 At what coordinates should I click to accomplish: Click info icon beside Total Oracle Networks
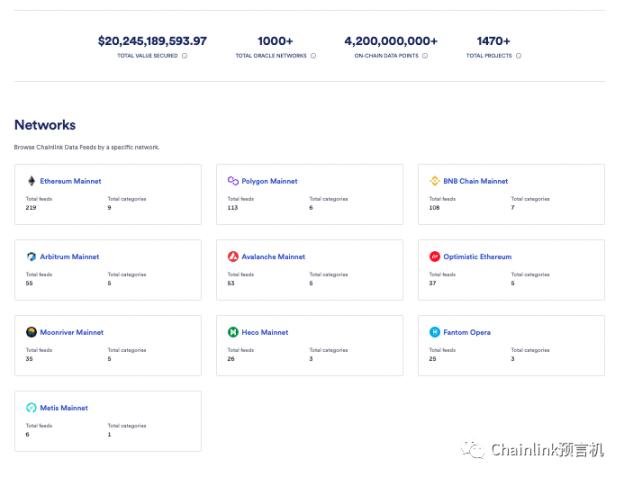pyautogui.click(x=314, y=56)
